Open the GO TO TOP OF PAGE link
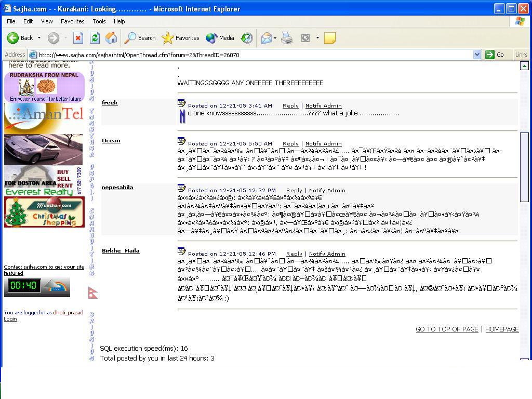The image size is (532, 399). (446, 329)
